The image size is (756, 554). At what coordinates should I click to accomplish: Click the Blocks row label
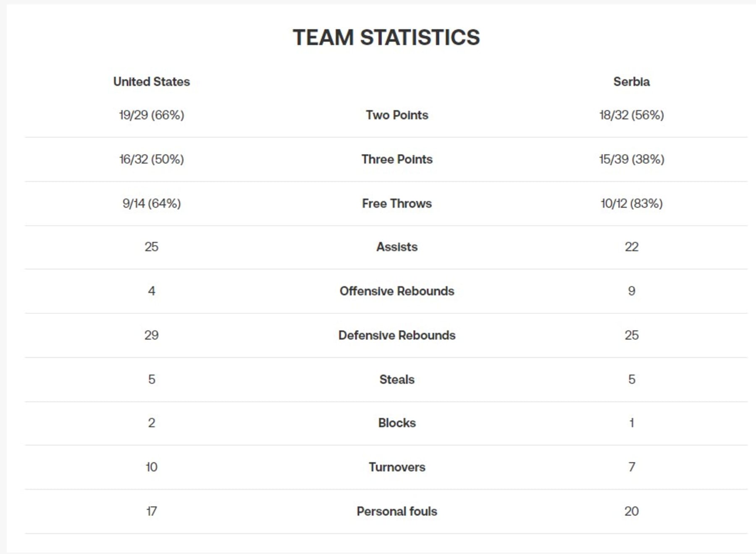(397, 423)
